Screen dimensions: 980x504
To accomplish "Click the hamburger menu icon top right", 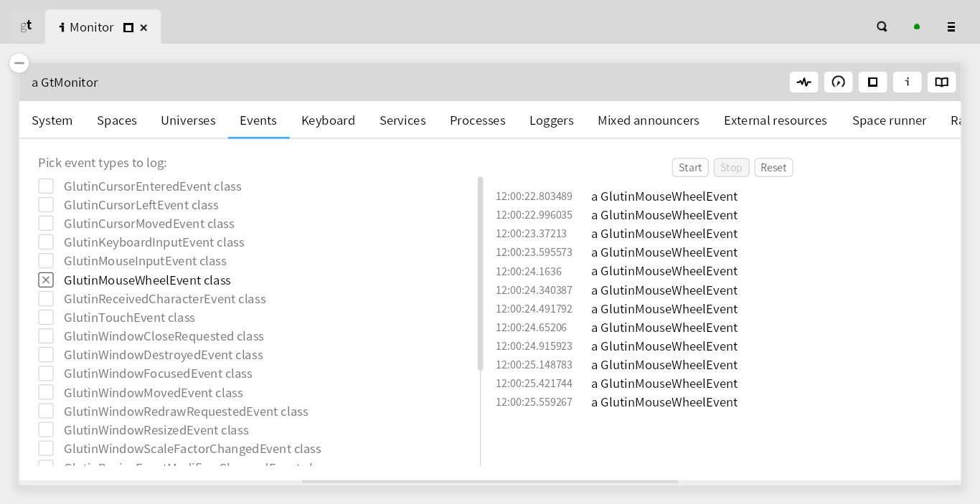I will pos(951,27).
